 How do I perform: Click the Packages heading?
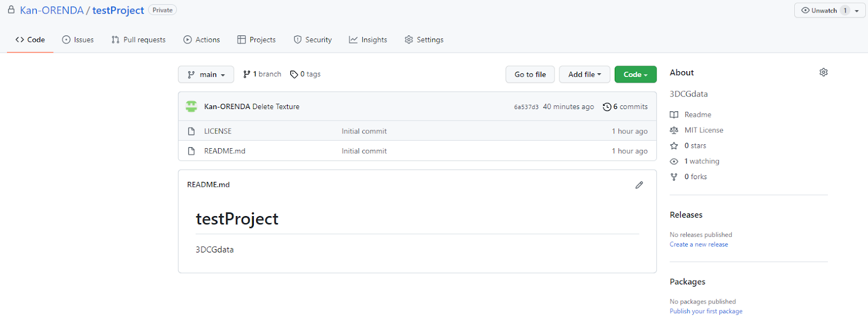point(687,282)
